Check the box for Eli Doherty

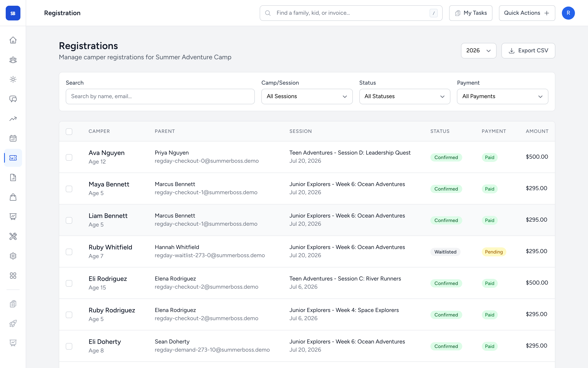click(69, 346)
